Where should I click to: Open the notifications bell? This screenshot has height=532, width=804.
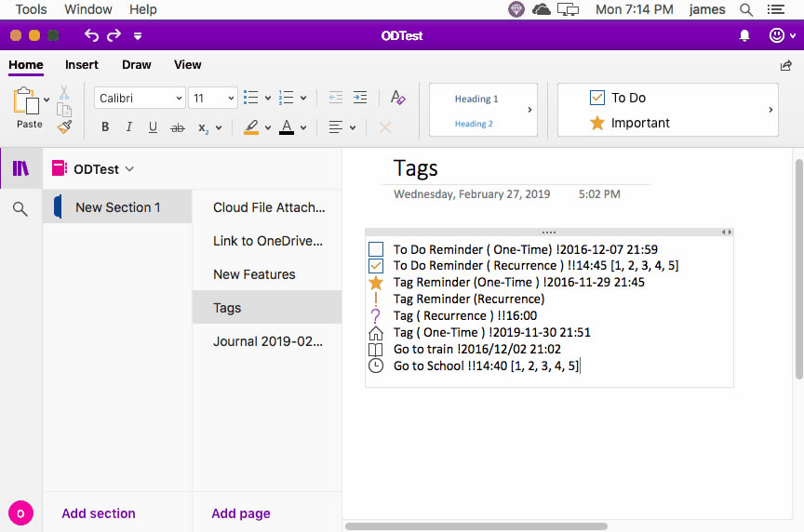pyautogui.click(x=744, y=35)
